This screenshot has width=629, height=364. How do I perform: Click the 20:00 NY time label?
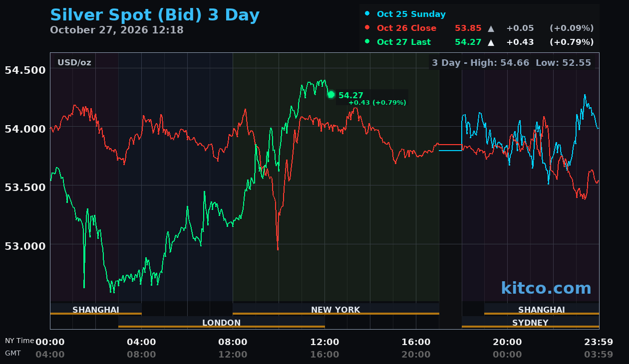[507, 342]
